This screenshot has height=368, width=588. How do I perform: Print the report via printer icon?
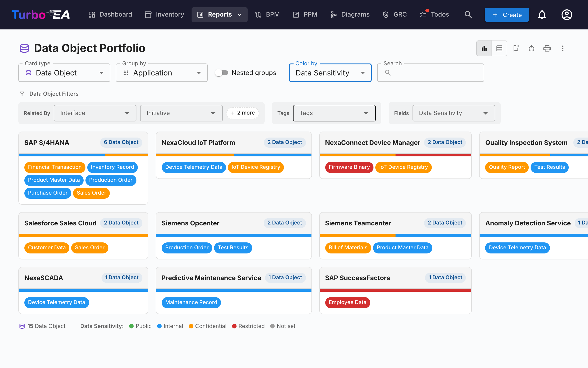tap(547, 48)
